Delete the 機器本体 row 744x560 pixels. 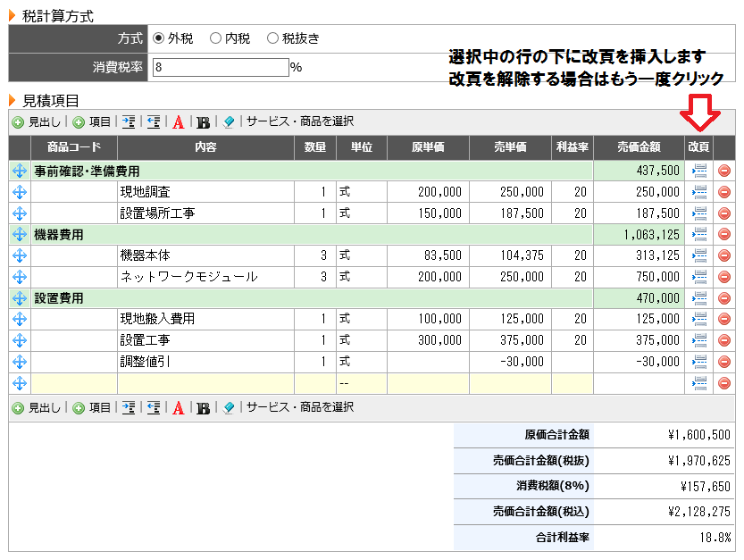[724, 255]
